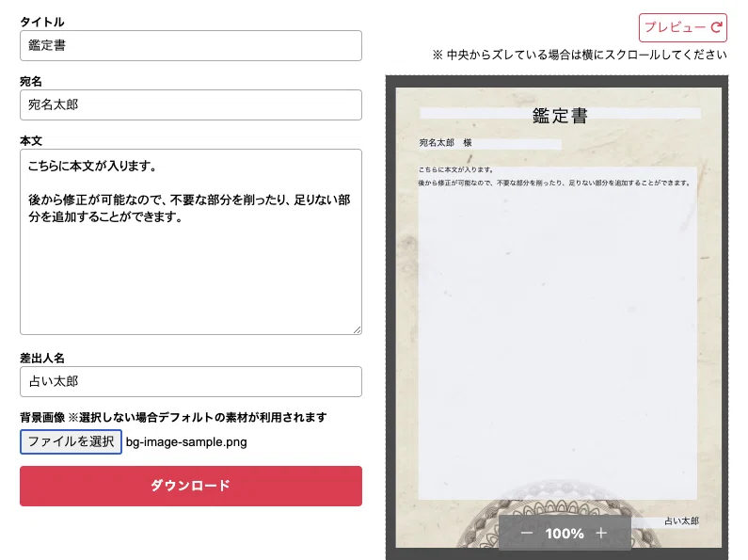Image resolution: width=748 pixels, height=560 pixels.
Task: Click inside the 本文 text area
Action: [x=191, y=242]
